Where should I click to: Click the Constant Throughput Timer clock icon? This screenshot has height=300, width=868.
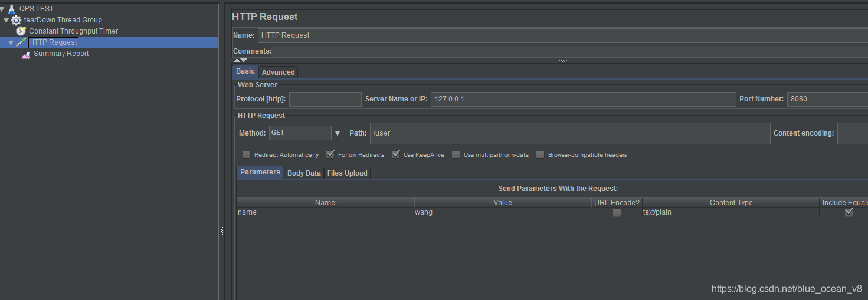[x=21, y=31]
